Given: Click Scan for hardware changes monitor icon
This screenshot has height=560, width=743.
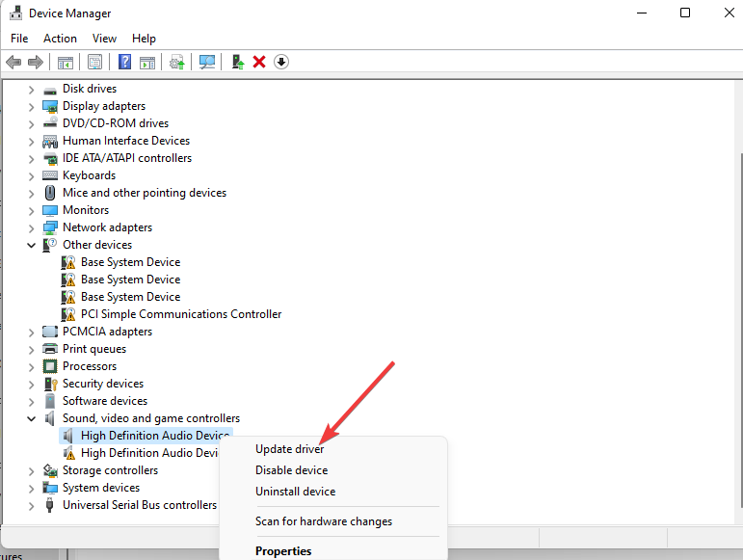Looking at the screenshot, I should click(x=207, y=62).
